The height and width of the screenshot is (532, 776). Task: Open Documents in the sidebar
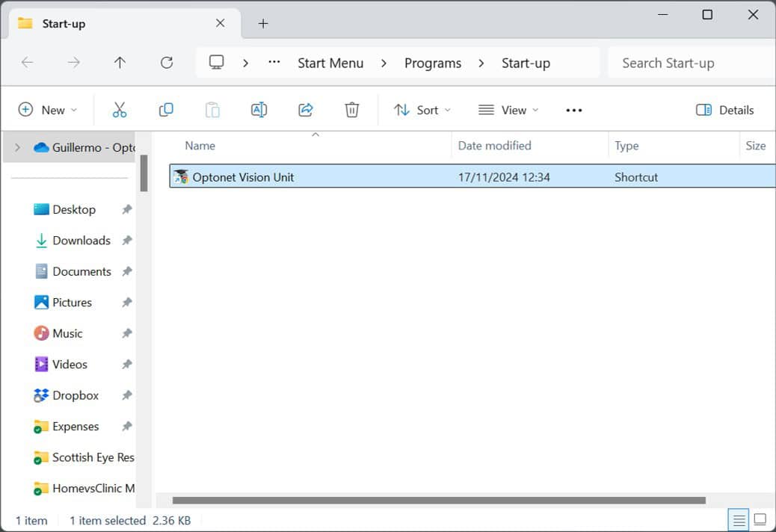point(81,271)
